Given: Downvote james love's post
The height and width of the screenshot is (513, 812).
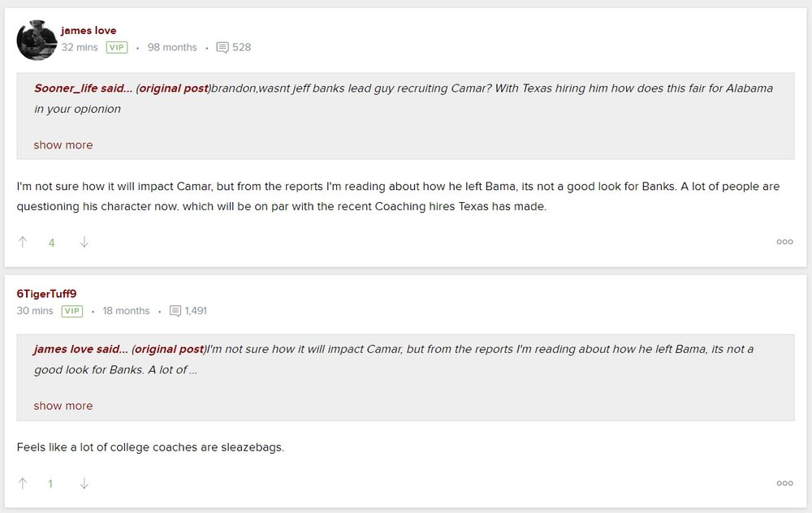Looking at the screenshot, I should [x=84, y=242].
